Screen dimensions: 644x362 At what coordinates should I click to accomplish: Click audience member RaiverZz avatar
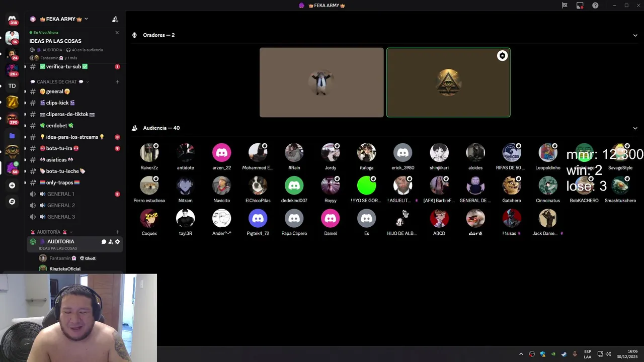(x=149, y=153)
